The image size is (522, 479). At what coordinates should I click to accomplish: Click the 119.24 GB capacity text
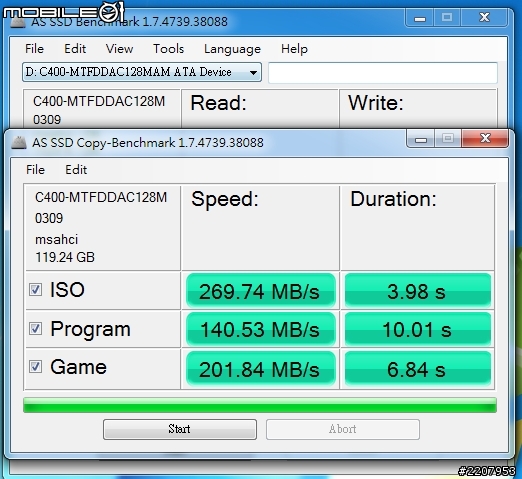tap(65, 257)
